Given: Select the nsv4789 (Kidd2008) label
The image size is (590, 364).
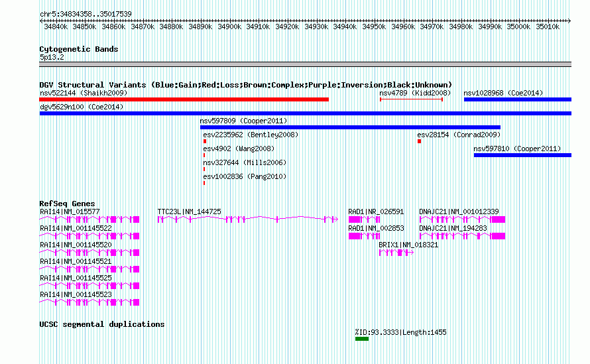Looking at the screenshot, I should (x=415, y=93).
